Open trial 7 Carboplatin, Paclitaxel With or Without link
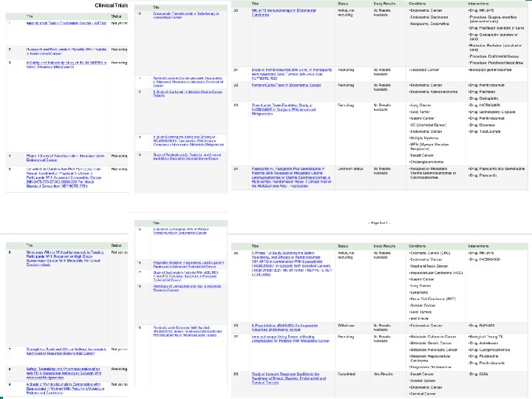532x399 pixels. click(x=66, y=351)
